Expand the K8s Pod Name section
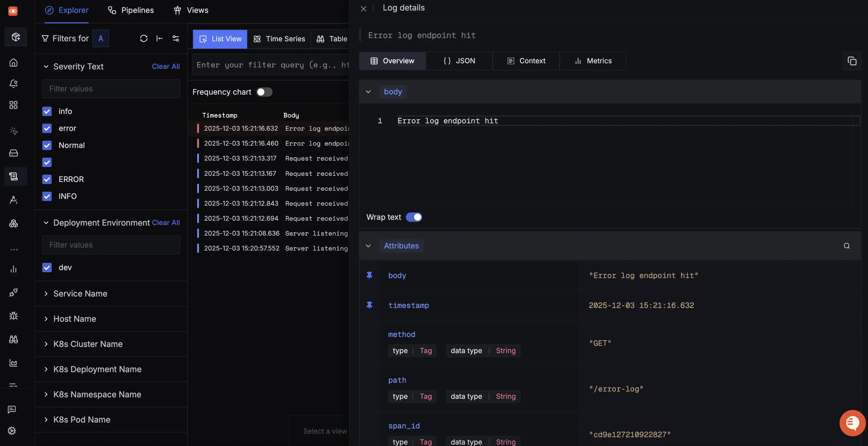Viewport: 868px width, 446px height. click(x=46, y=420)
